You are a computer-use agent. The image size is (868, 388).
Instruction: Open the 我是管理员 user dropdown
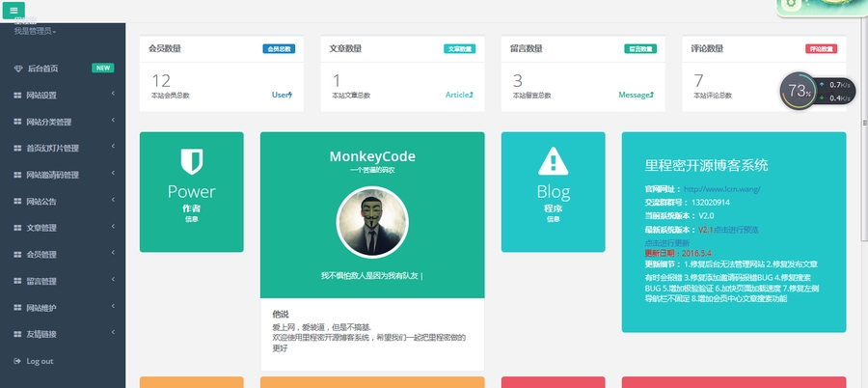[35, 32]
